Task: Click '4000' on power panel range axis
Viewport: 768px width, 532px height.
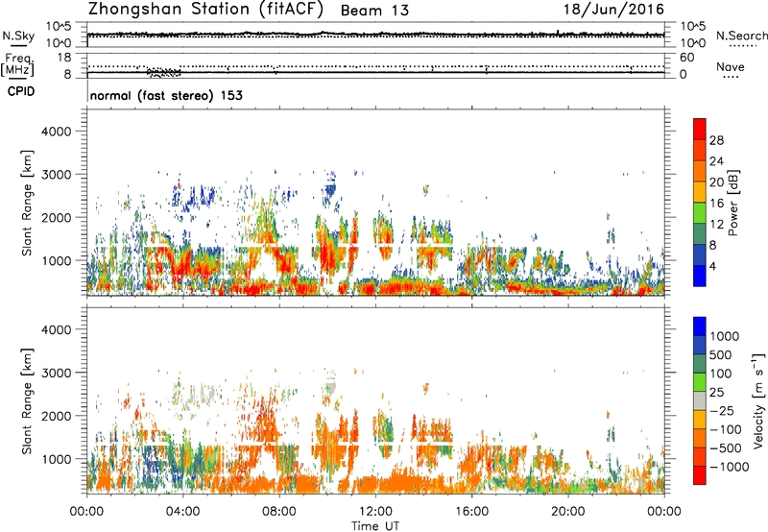Action: 56,132
